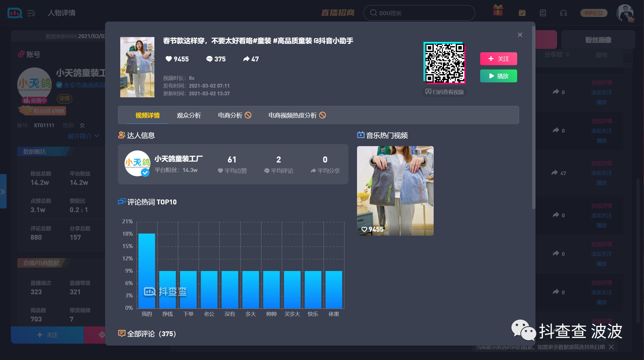644x360 pixels.
Task: Open the 音乐热门视频 thumbnail with 9455 likes
Action: coord(395,191)
